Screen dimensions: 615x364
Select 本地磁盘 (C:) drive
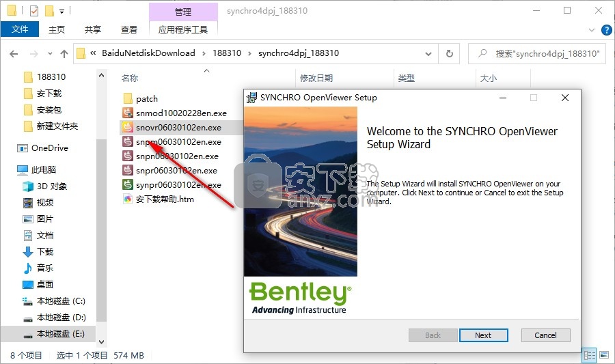pyautogui.click(x=54, y=301)
